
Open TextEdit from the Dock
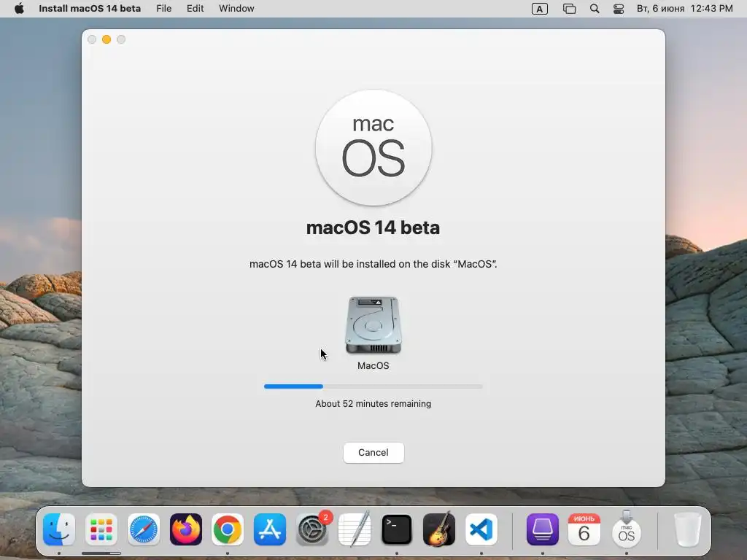[355, 529]
